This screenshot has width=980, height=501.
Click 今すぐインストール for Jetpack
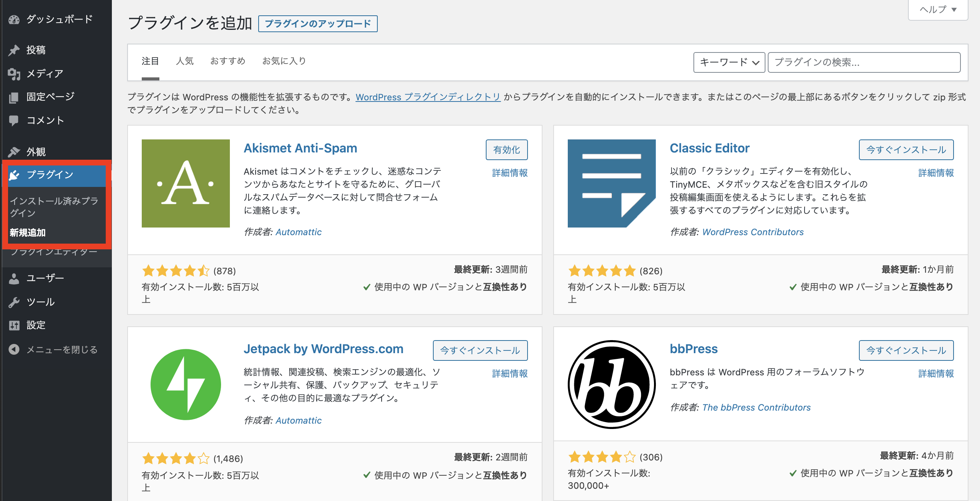tap(480, 350)
